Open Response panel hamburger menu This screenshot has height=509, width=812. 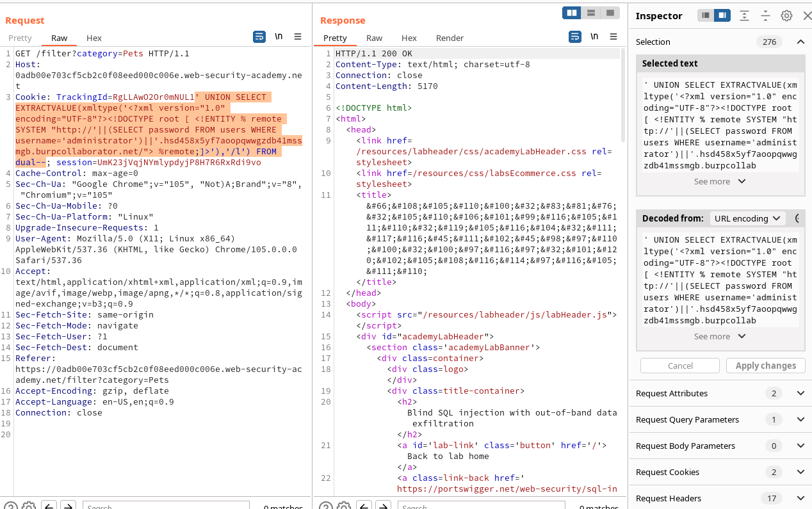pyautogui.click(x=613, y=37)
